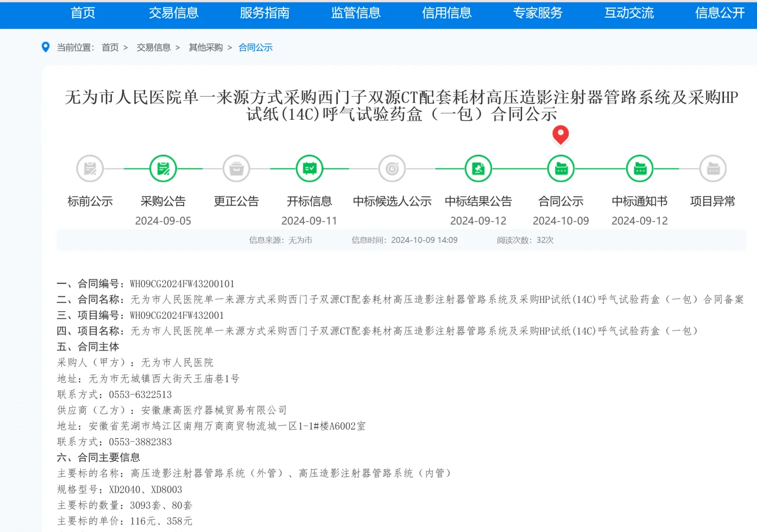757x532 pixels.
Task: Select the 信用信息 menu item
Action: click(446, 13)
